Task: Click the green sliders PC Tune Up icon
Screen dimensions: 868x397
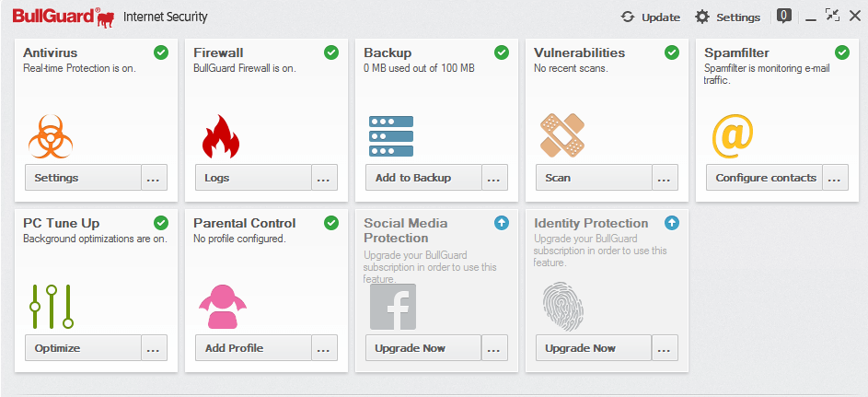Action: coord(51,306)
